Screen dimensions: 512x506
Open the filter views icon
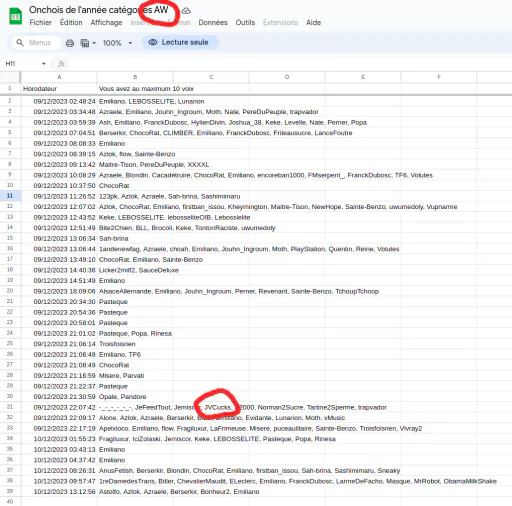[x=85, y=43]
